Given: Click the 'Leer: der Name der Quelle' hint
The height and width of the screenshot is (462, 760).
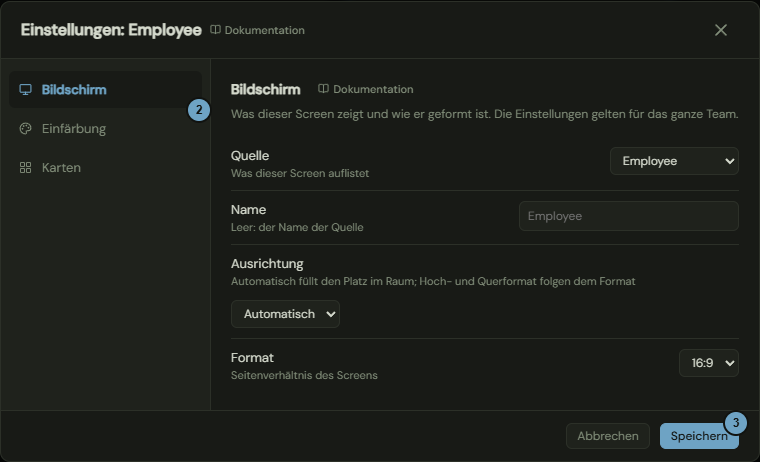Looking at the screenshot, I should click(297, 227).
